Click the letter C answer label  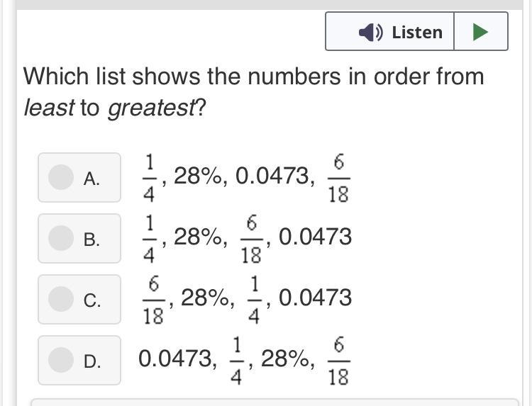92,300
